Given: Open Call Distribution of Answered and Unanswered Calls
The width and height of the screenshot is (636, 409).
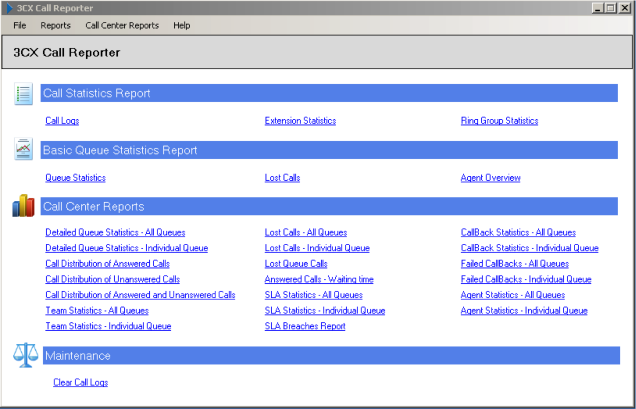Looking at the screenshot, I should tap(140, 295).
